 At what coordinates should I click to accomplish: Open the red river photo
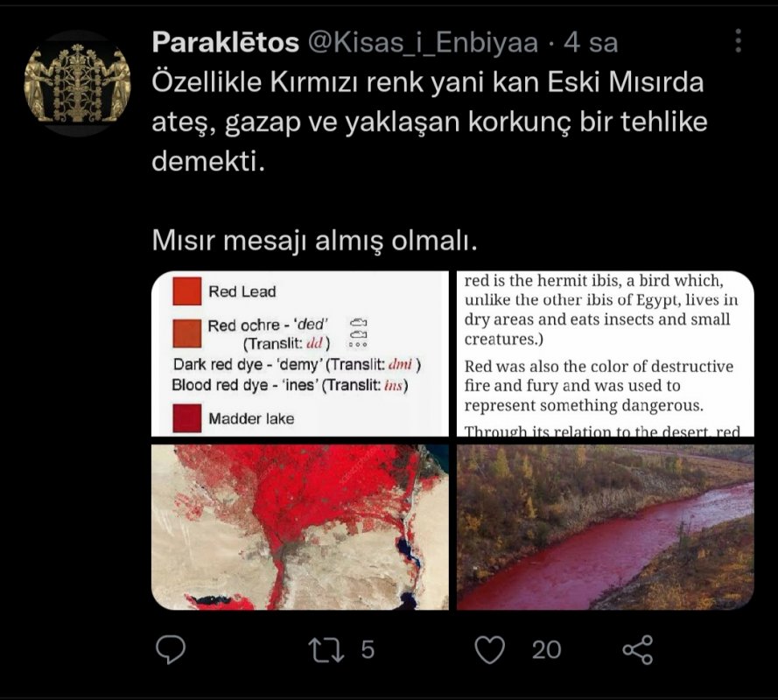point(606,527)
